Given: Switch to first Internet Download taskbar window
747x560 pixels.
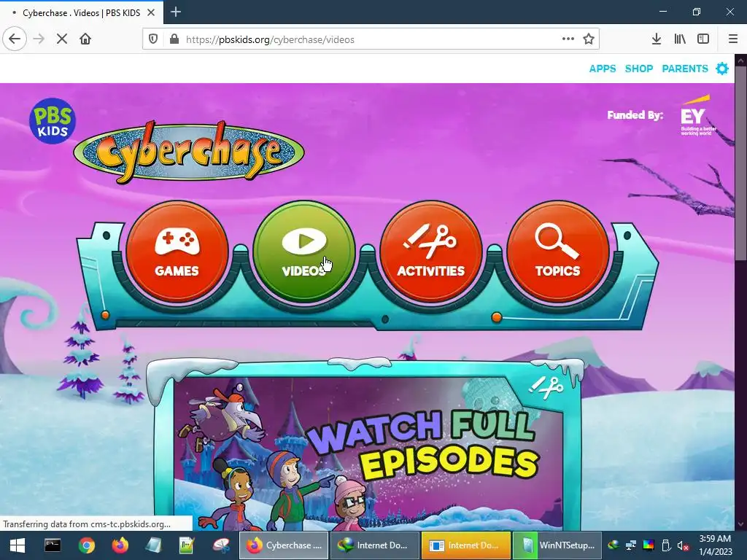Looking at the screenshot, I should [x=374, y=545].
